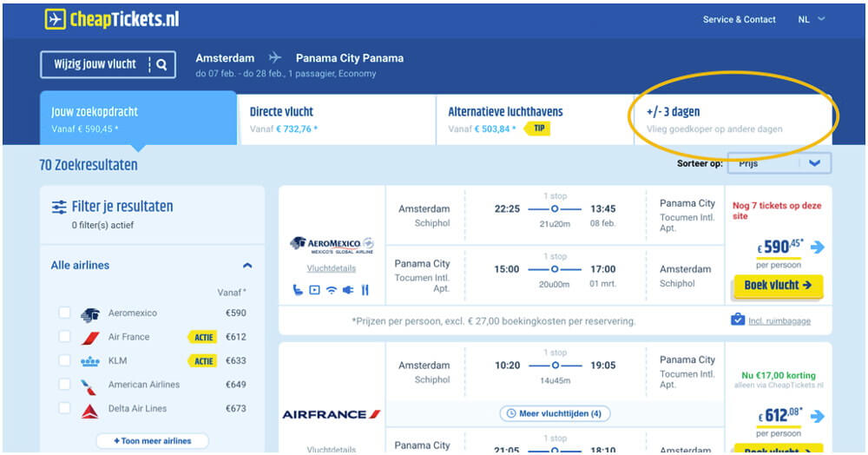Select the Alternatieve luchthavens tab
868x455 pixels.
click(534, 120)
